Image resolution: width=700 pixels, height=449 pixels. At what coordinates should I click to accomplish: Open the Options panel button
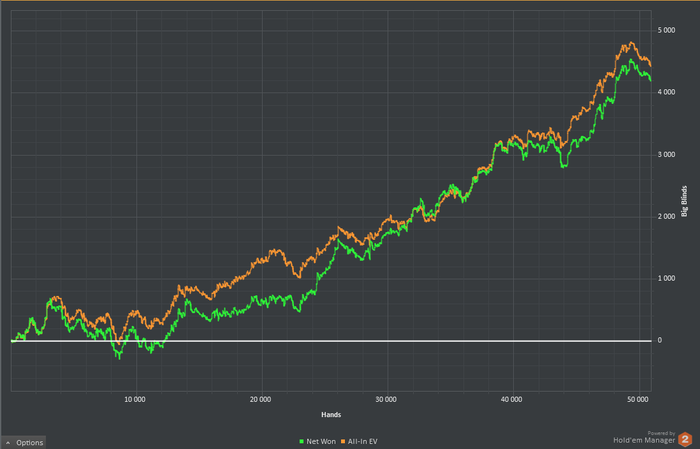click(x=24, y=442)
